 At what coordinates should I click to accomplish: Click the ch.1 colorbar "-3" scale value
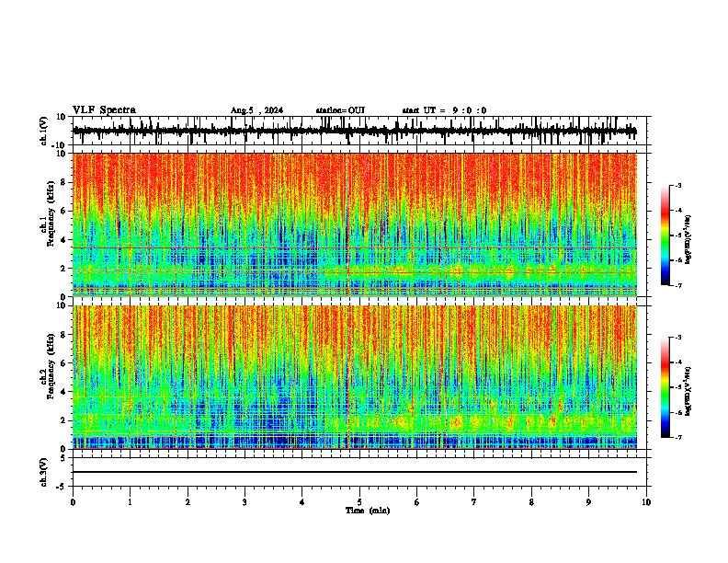tap(677, 186)
